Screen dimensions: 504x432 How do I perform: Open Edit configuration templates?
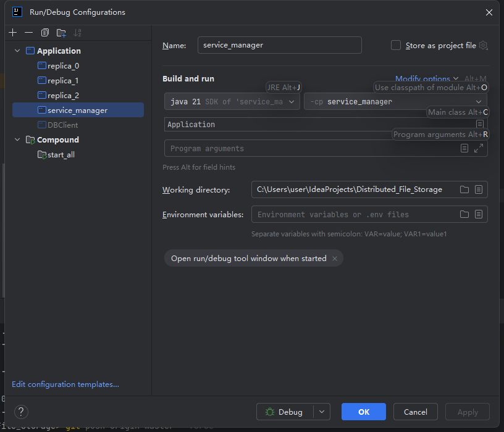pos(65,384)
